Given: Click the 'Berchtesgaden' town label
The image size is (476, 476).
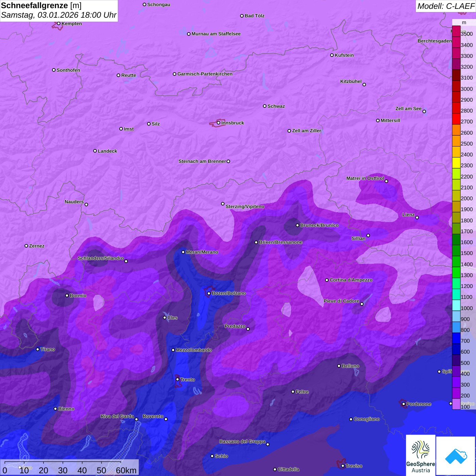Looking at the screenshot, I should coord(435,41).
